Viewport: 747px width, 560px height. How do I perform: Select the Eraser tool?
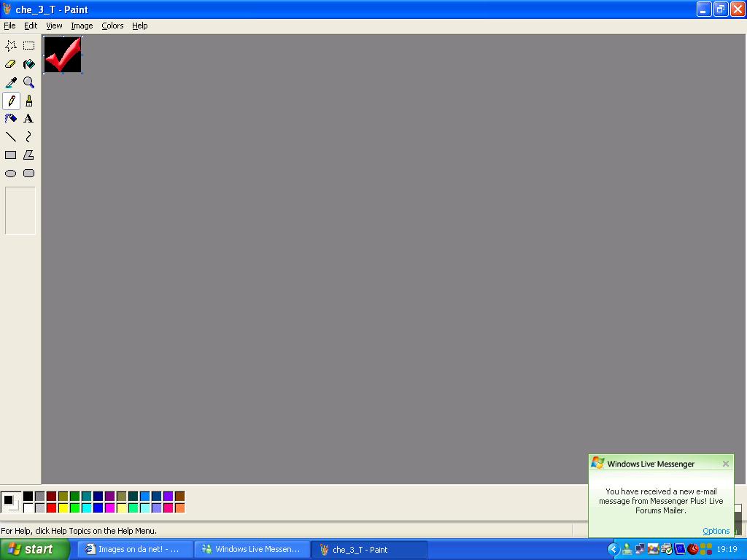(x=11, y=64)
